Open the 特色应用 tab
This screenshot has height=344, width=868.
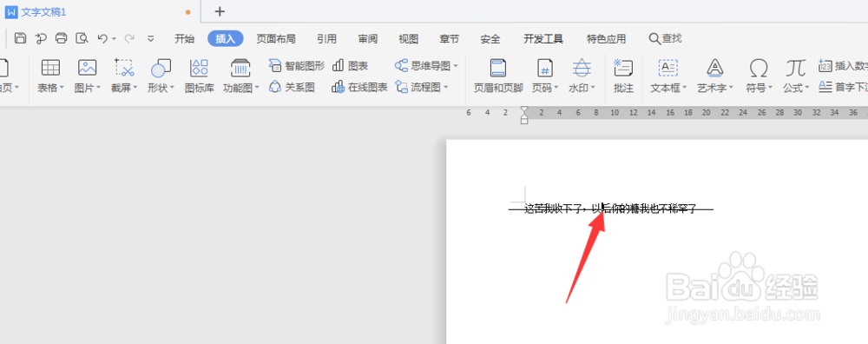tap(606, 39)
